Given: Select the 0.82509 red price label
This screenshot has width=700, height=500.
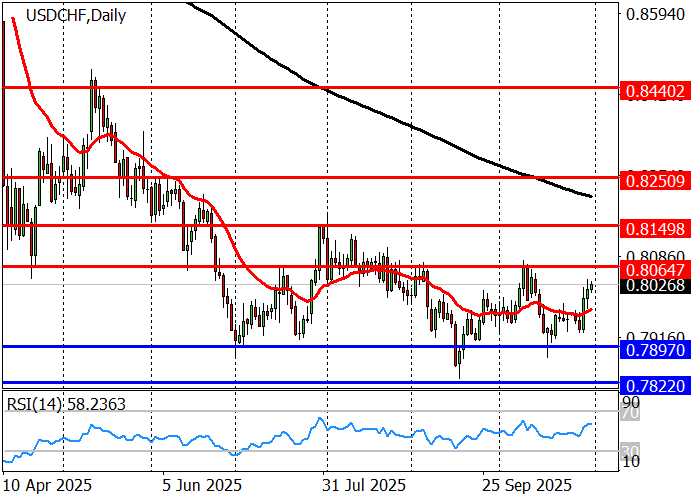Looking at the screenshot, I should 655,181.
